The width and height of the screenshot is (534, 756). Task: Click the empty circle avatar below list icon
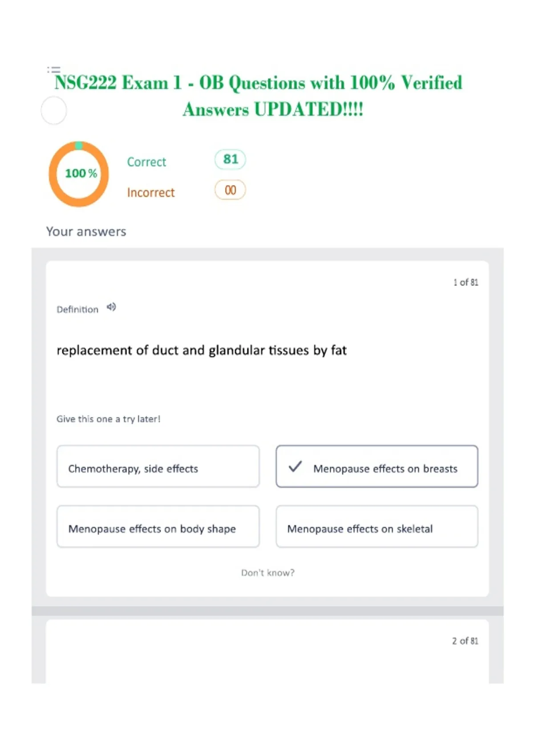54,111
